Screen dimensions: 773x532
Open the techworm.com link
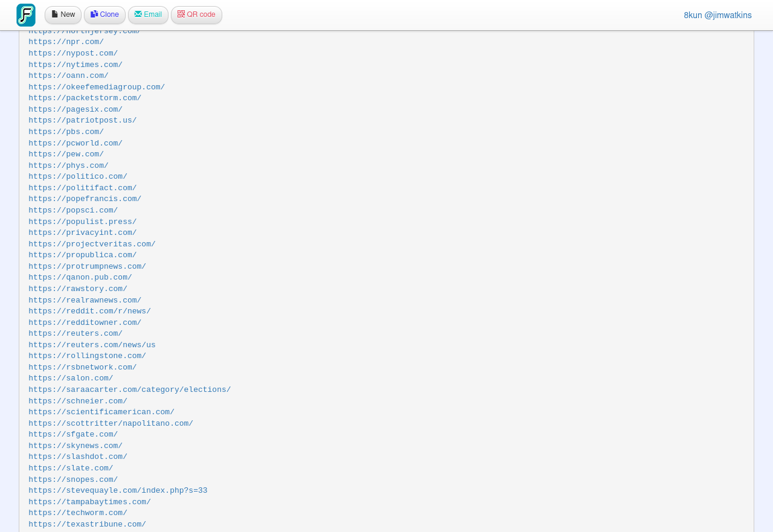pos(78,513)
